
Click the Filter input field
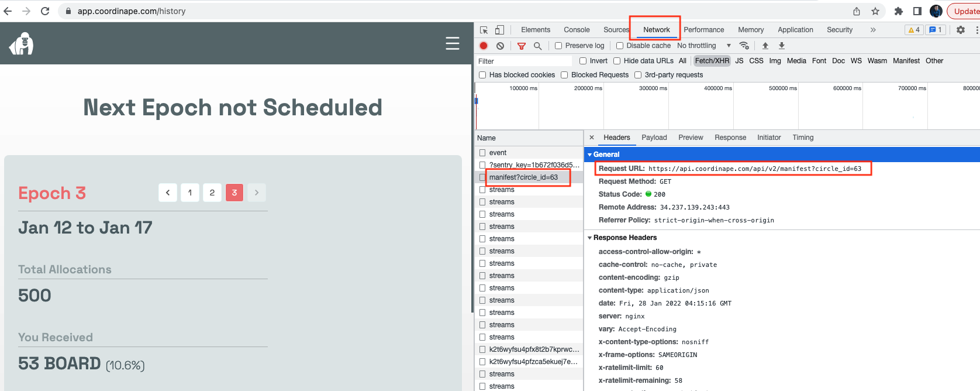pyautogui.click(x=524, y=61)
